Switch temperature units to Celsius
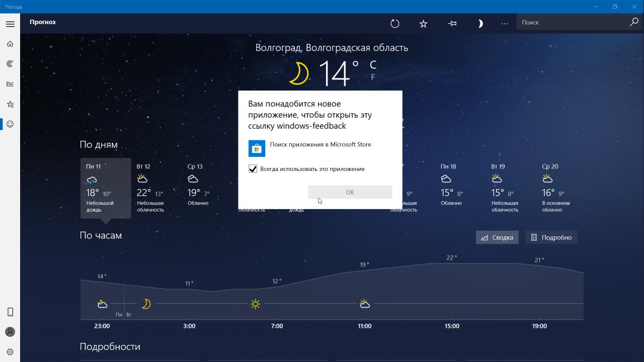Screen dimensions: 644x362 click(373, 65)
